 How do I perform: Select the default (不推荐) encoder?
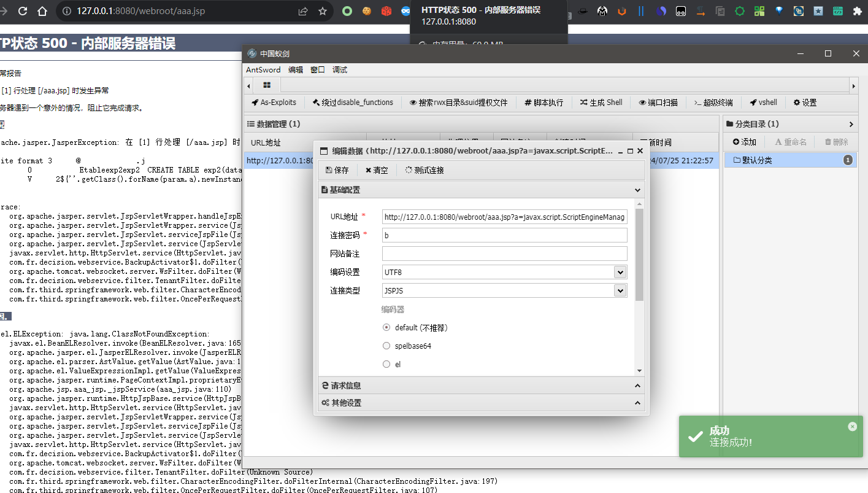[386, 328]
